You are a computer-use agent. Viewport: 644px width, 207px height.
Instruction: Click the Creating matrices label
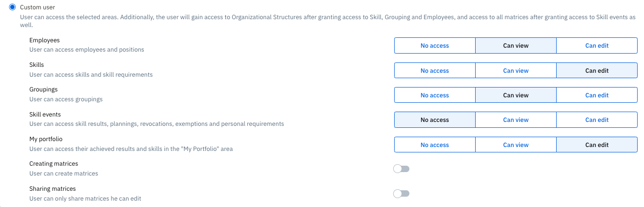click(x=54, y=164)
